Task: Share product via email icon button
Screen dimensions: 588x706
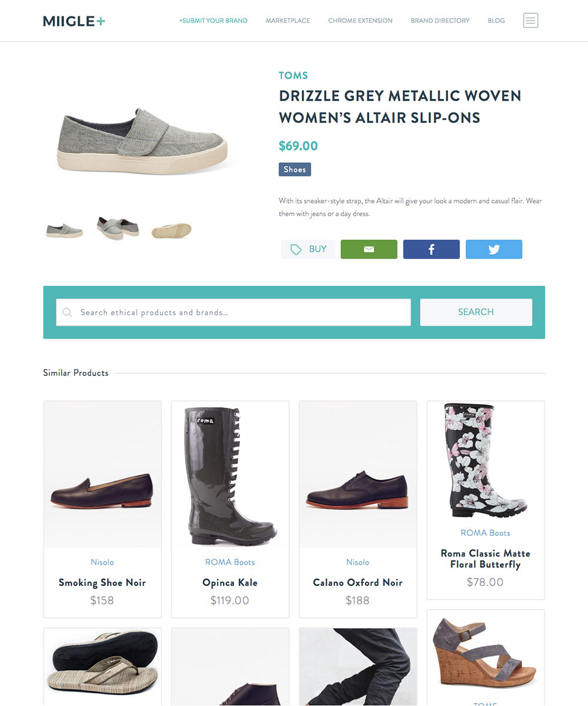Action: [x=369, y=249]
